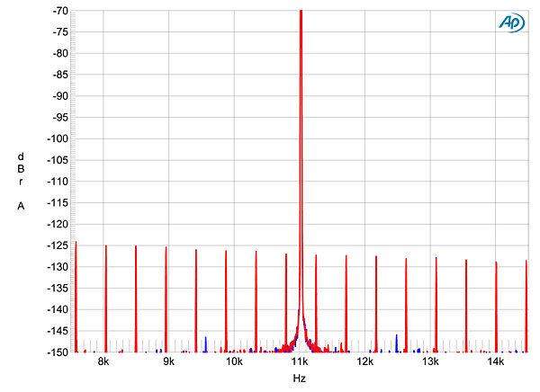Viewport: 540px width, 392px height.
Task: Click the 8k label on the x-axis
Action: [x=103, y=361]
